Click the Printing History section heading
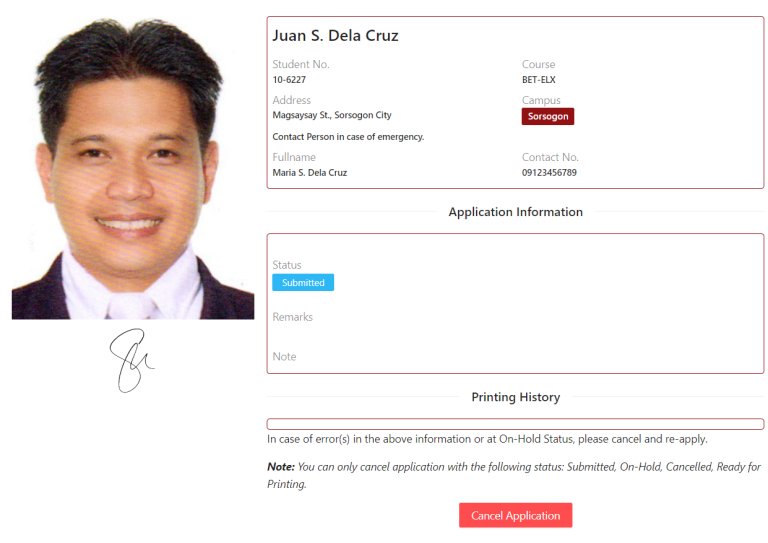This screenshot has height=543, width=768. [515, 397]
